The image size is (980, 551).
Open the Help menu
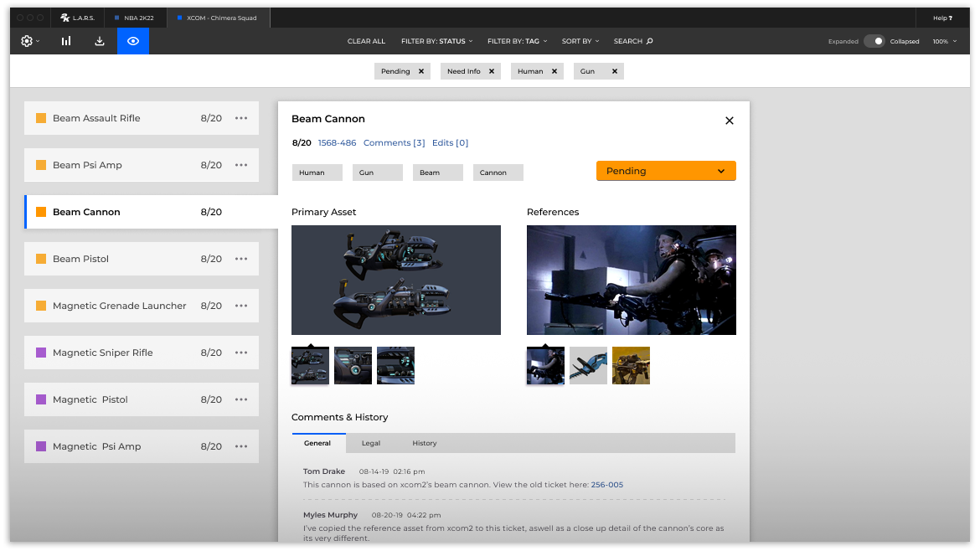coord(942,18)
